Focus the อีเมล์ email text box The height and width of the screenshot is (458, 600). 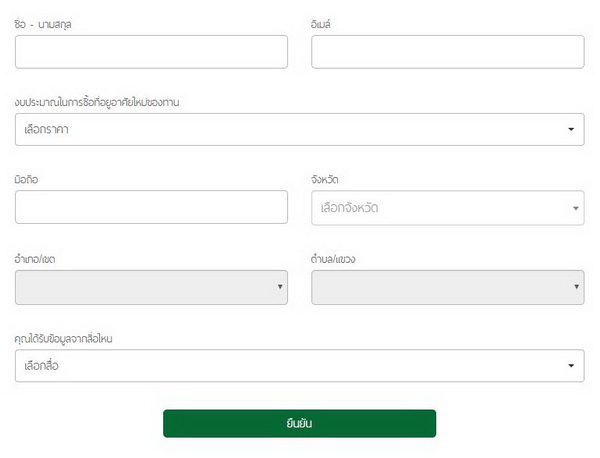[447, 52]
